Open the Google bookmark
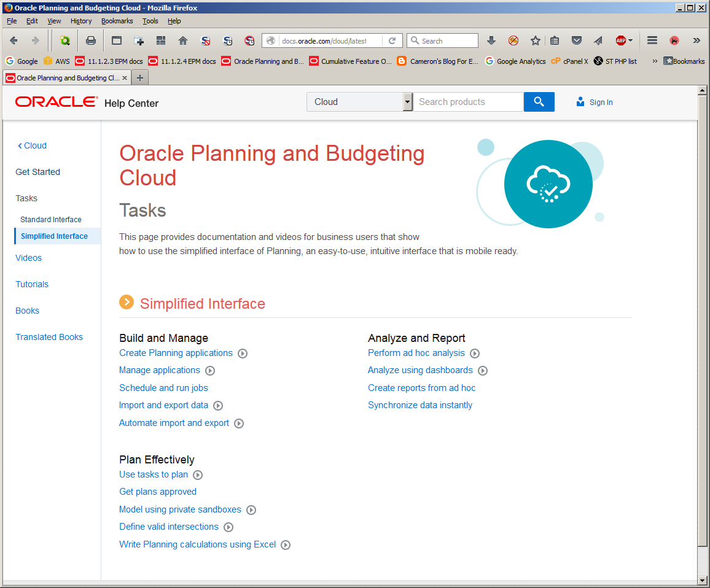The image size is (710, 588). (x=21, y=61)
